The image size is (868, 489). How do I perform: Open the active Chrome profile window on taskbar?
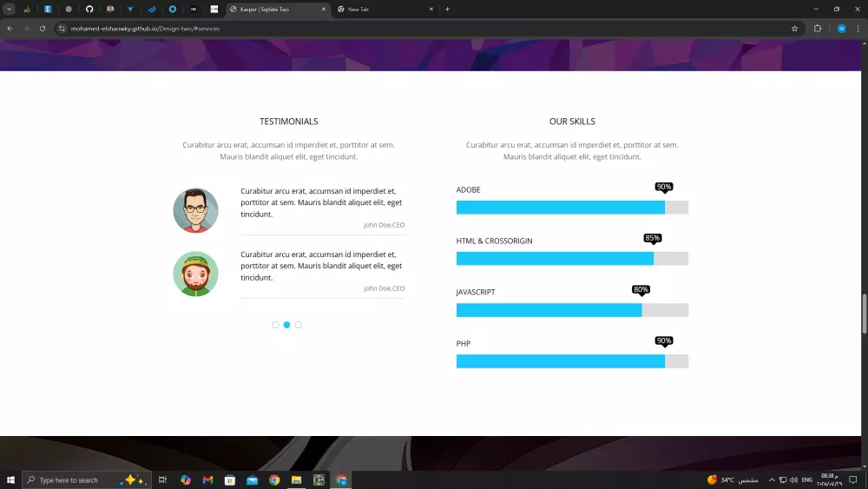pyautogui.click(x=341, y=479)
